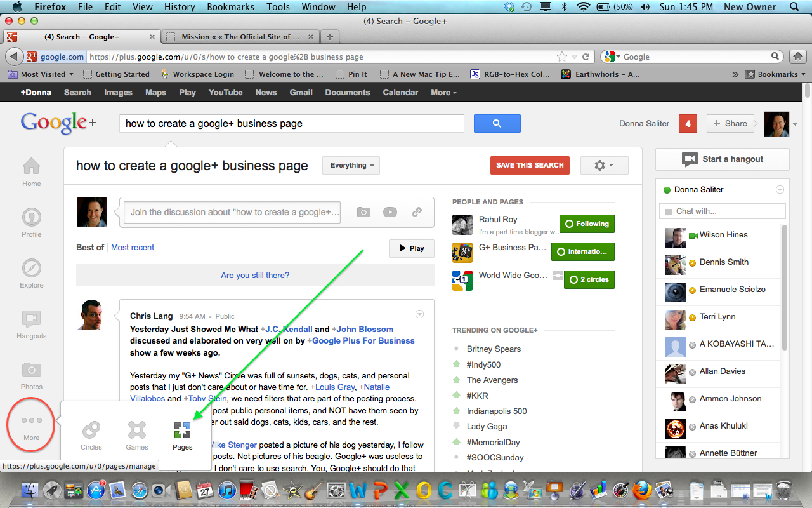Open the Bookmarks menu in menu bar
The width and height of the screenshot is (812, 508).
tap(230, 7)
